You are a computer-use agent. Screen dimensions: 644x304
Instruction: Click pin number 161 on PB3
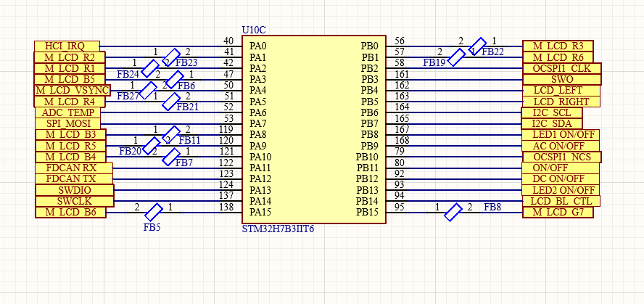pyautogui.click(x=402, y=74)
